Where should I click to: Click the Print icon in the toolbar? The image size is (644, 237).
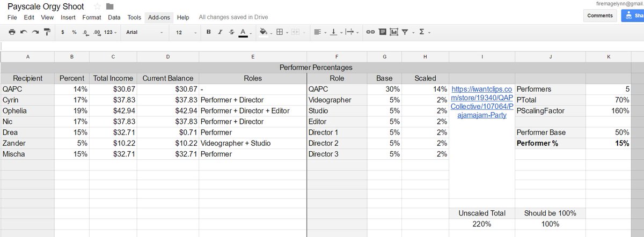coord(12,32)
